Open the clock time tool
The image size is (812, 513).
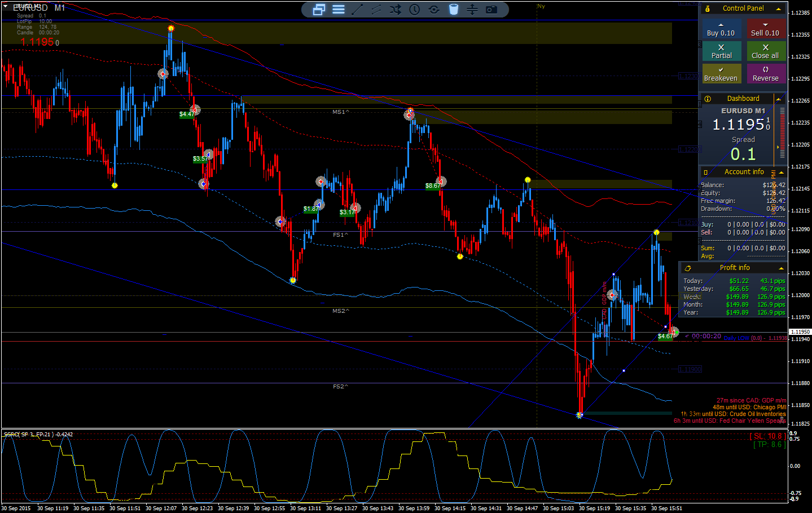(415, 10)
